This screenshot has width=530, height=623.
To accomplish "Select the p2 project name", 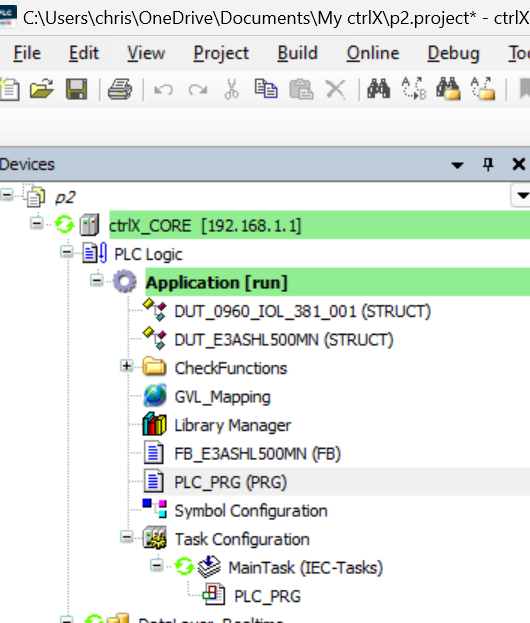I will point(65,197).
